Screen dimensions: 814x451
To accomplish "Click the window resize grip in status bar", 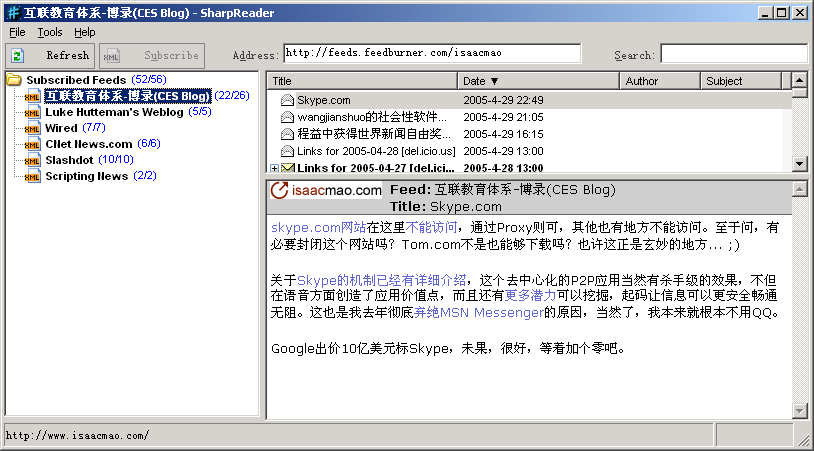I will [x=803, y=440].
